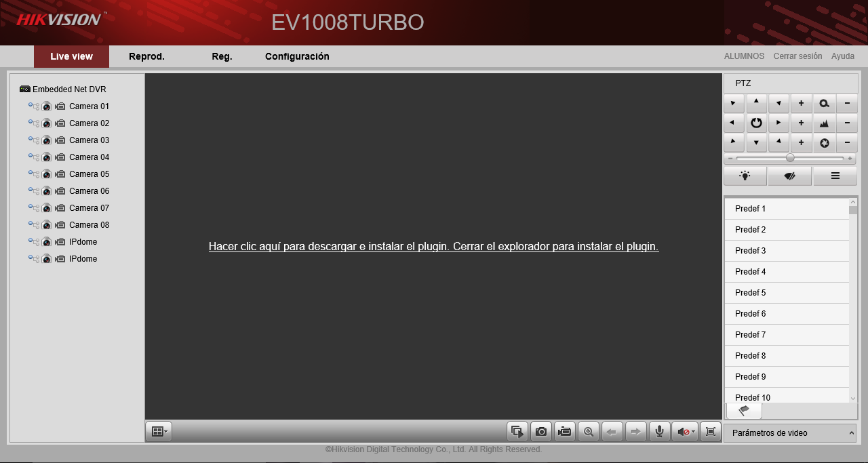Open the Reg. tab
The image size is (868, 463).
click(x=222, y=56)
